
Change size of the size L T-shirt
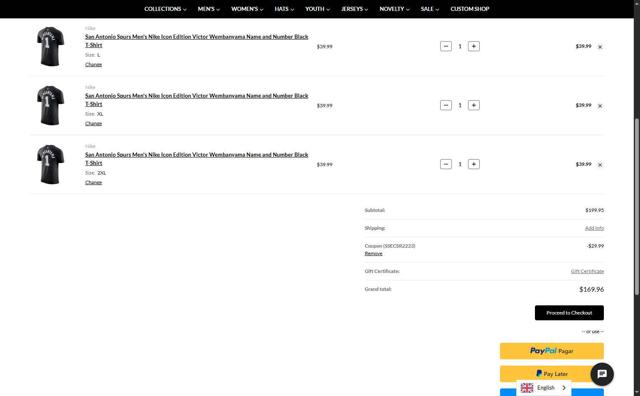coord(93,65)
